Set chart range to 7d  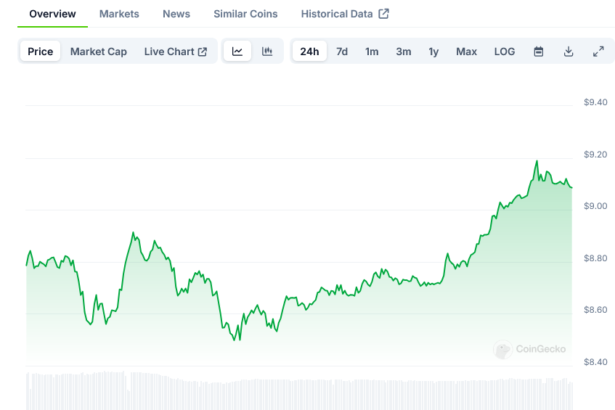pyautogui.click(x=342, y=52)
